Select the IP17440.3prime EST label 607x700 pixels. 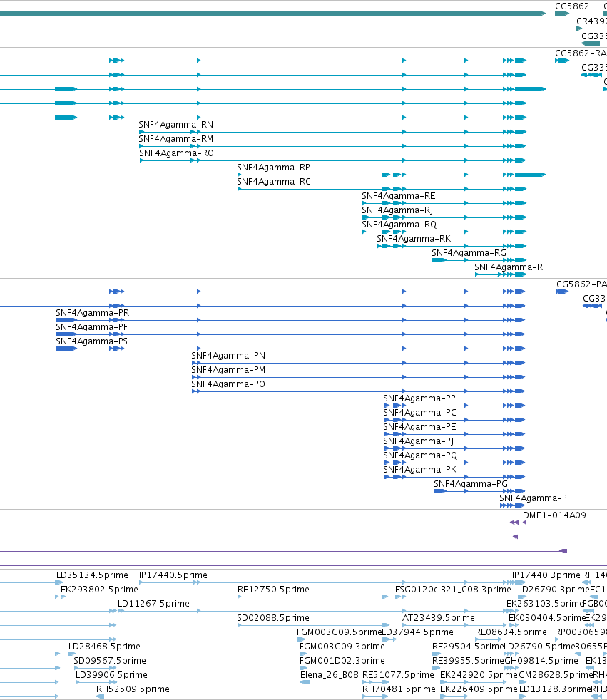546,575
